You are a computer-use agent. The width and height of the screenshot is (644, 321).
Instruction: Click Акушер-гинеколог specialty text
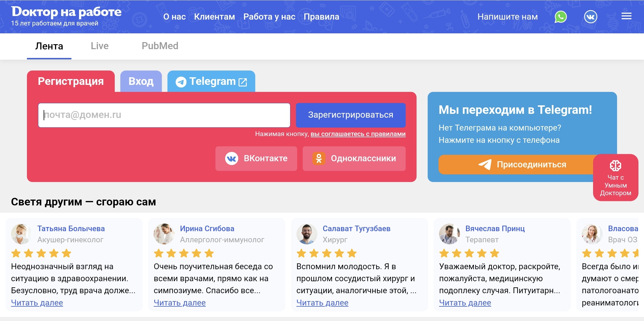(70, 240)
